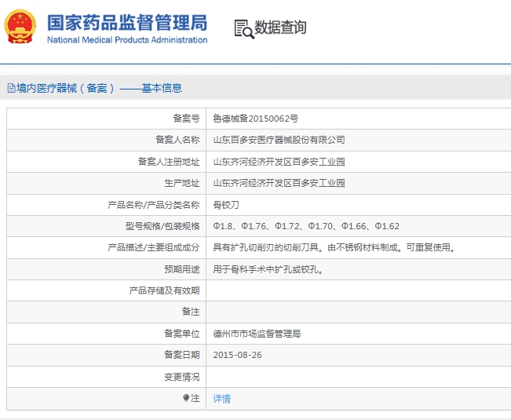Select the 生产地址 label

click(182, 183)
